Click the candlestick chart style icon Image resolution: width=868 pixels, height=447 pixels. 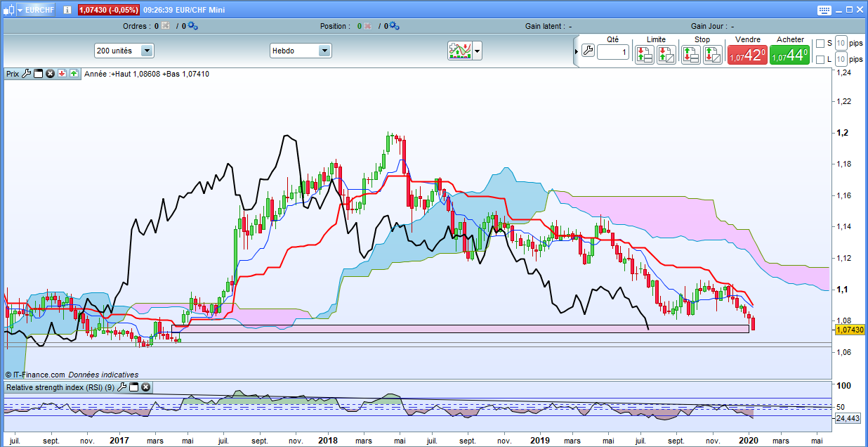click(x=8, y=11)
